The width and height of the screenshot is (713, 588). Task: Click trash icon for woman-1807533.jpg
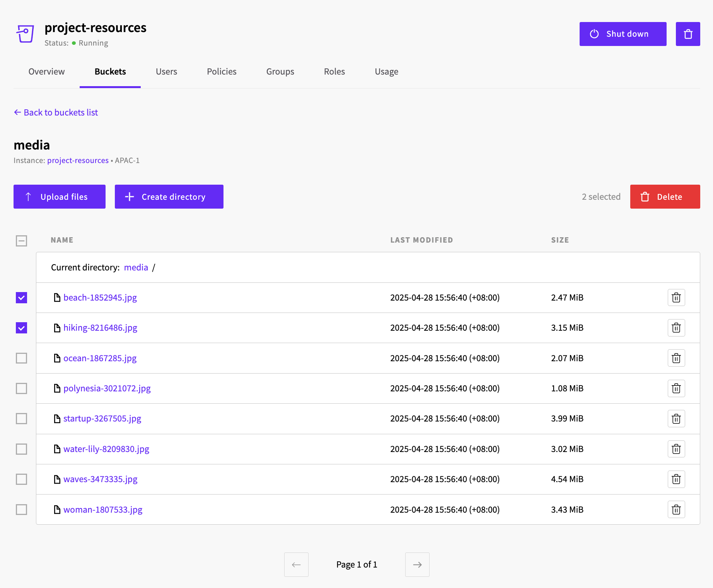click(676, 510)
